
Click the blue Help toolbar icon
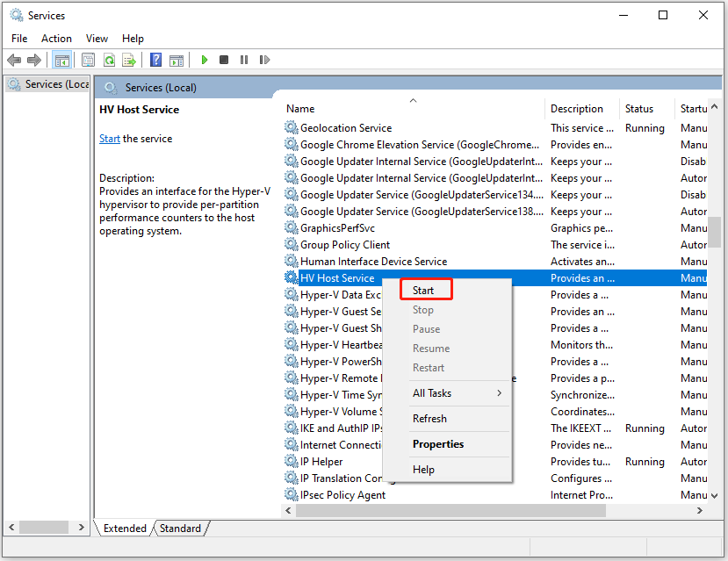(x=155, y=60)
